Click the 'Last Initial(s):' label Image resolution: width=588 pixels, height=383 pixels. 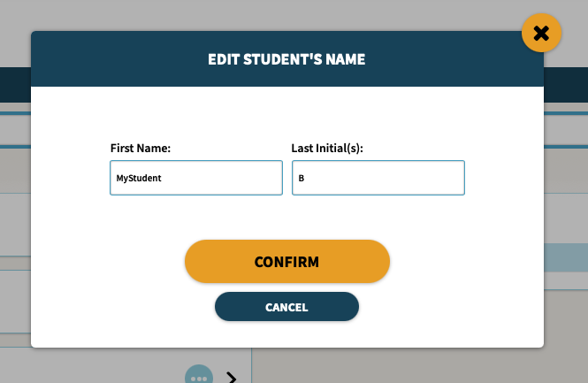[327, 149]
